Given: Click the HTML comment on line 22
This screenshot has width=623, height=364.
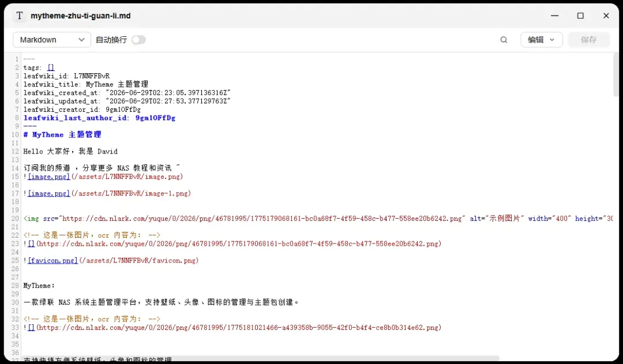Looking at the screenshot, I should [92, 235].
